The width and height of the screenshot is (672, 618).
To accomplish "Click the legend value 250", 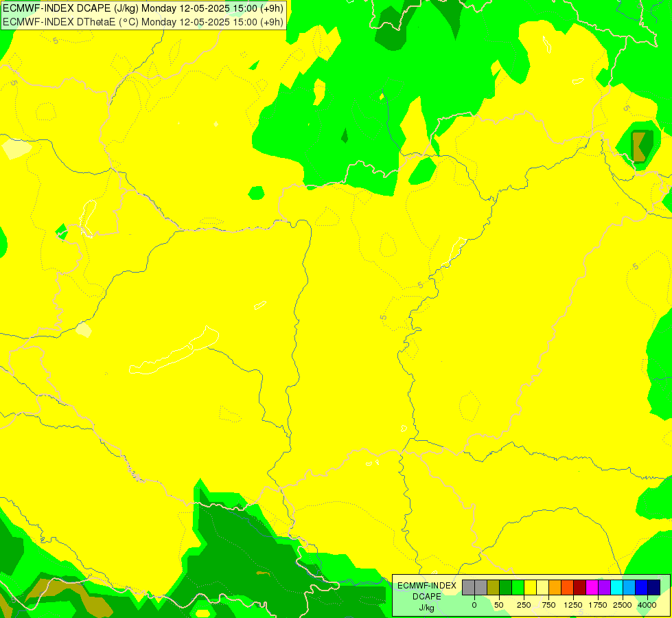I will (524, 605).
